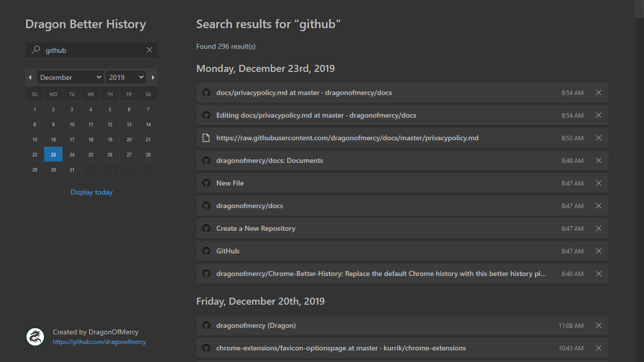Clear the github search text

pos(149,50)
